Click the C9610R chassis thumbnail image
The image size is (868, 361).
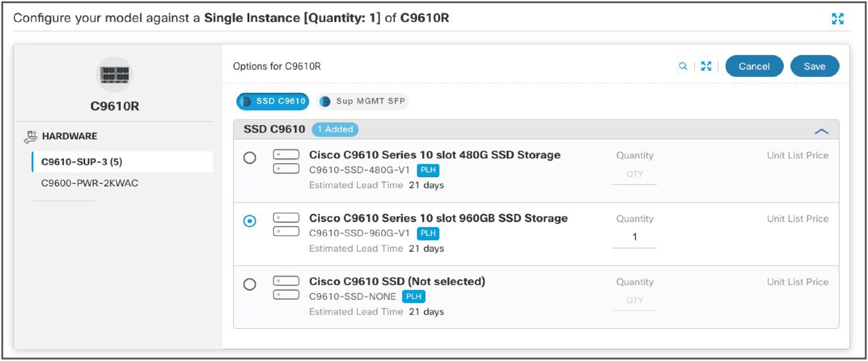[114, 75]
